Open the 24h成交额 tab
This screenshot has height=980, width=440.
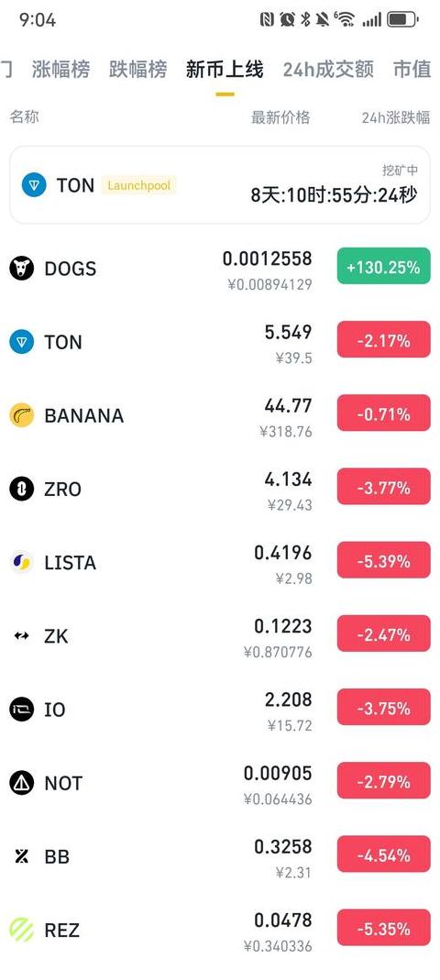[328, 69]
